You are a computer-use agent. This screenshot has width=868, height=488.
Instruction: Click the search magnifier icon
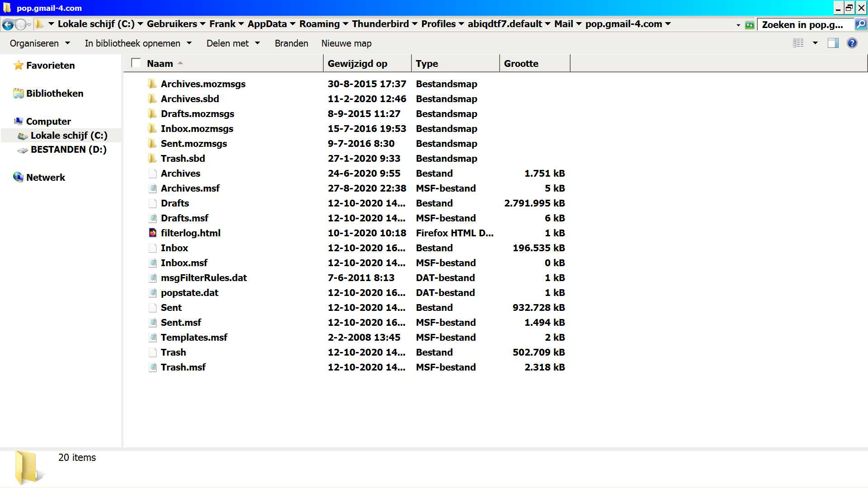(x=861, y=24)
